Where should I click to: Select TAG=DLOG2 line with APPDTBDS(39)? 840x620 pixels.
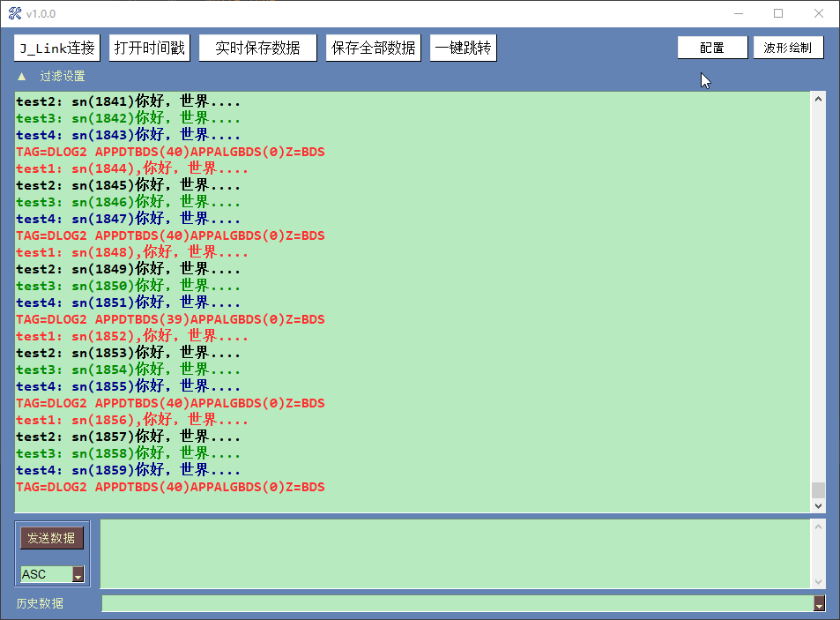(170, 319)
